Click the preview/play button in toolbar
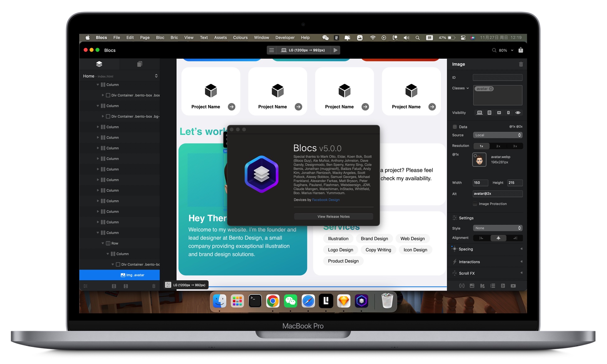The height and width of the screenshot is (364, 607). tap(337, 50)
